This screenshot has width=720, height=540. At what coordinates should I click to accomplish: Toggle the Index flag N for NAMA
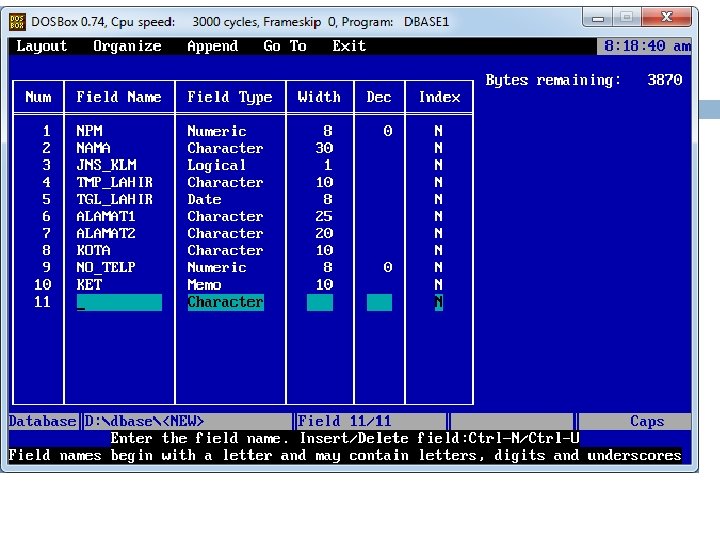pos(439,148)
